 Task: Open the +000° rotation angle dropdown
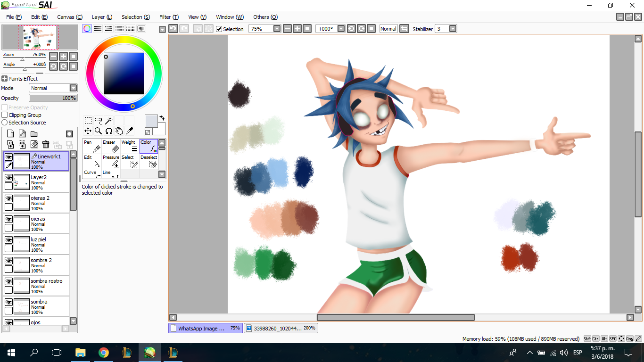click(340, 29)
